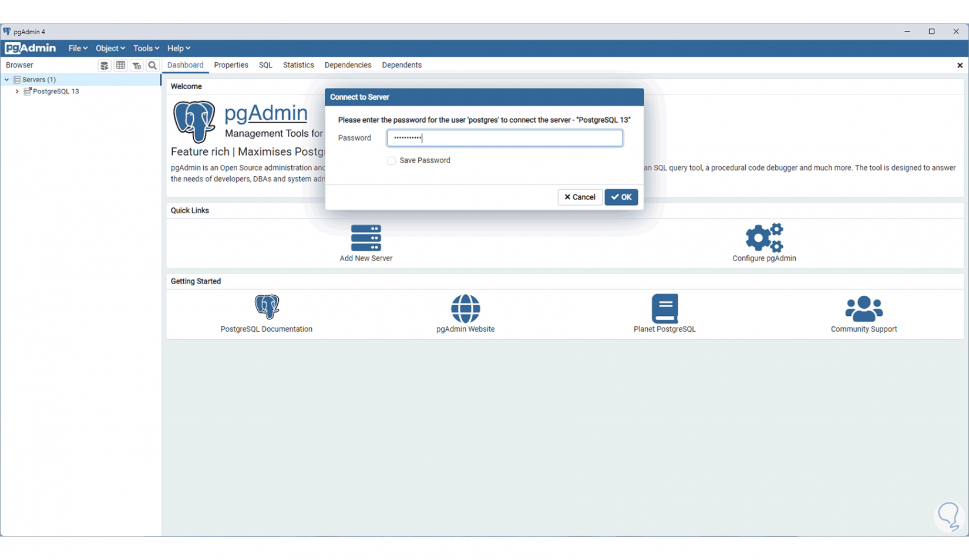Image resolution: width=969 pixels, height=560 pixels.
Task: Cancel the Connect to Server dialog
Action: tap(580, 197)
